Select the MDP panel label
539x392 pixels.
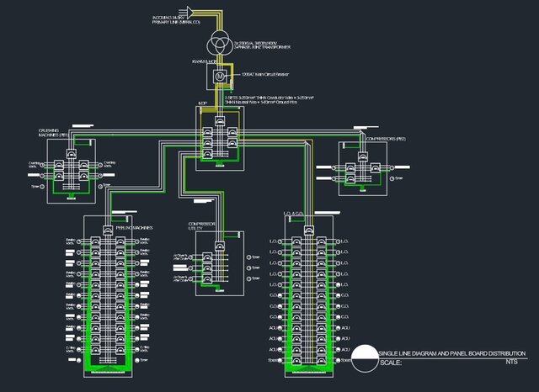tap(202, 103)
